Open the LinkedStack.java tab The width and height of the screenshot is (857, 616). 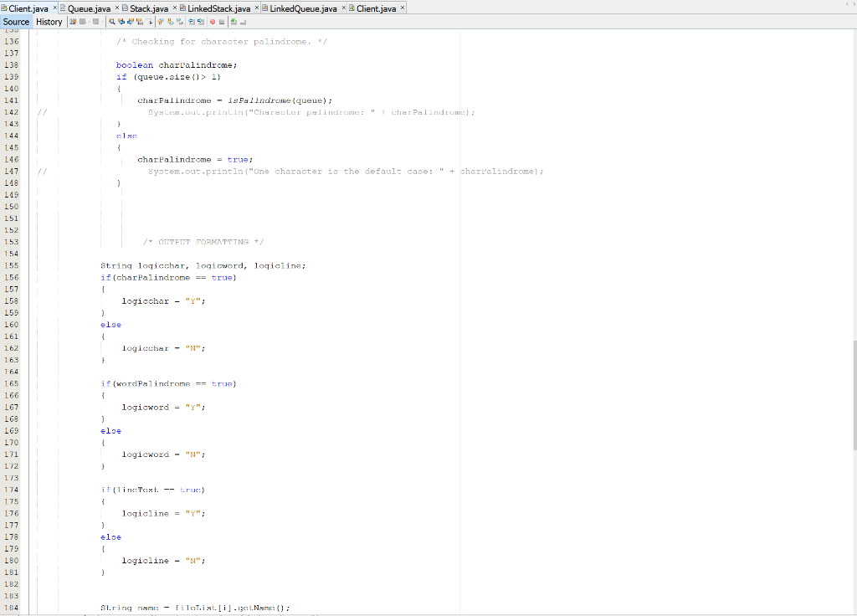(x=218, y=8)
